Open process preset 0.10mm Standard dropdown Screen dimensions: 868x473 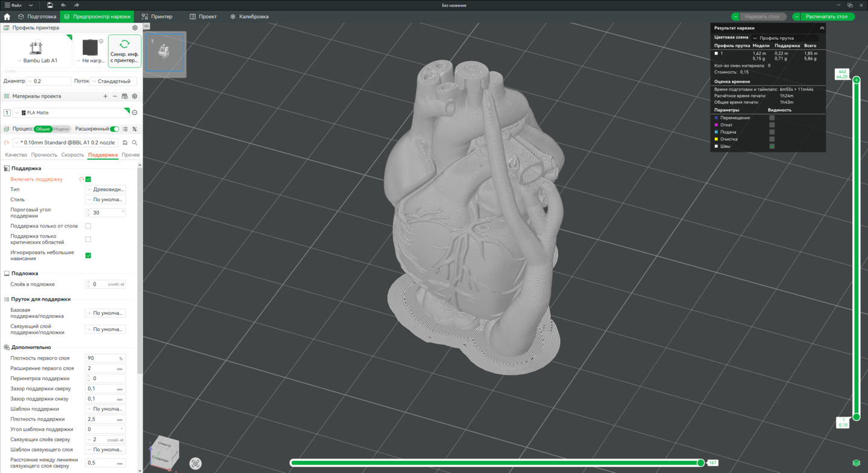[65, 143]
